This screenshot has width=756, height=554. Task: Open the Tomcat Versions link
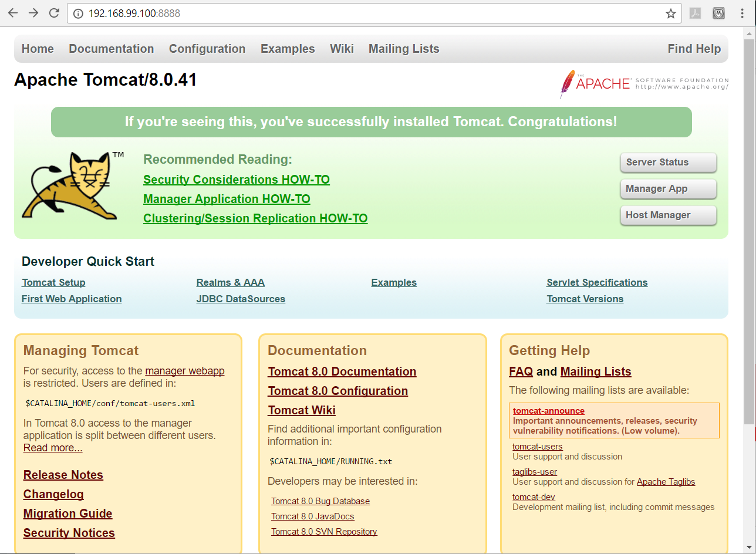point(585,299)
